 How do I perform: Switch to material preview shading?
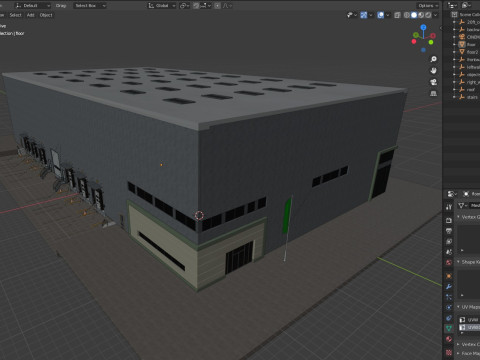pos(421,15)
